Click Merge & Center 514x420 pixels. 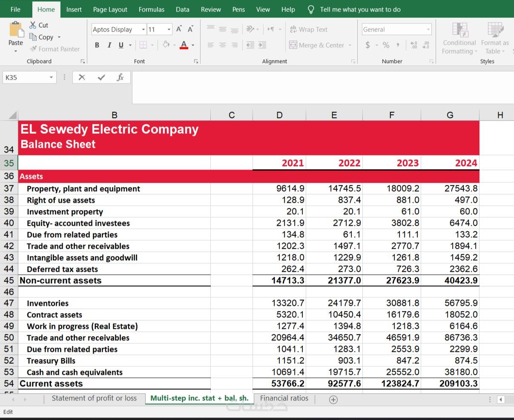point(316,45)
